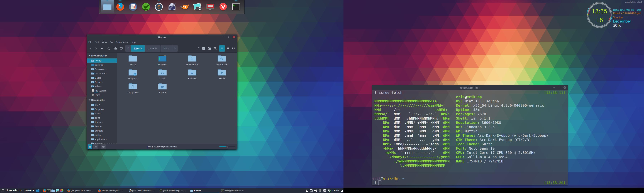Launch terminal from the dock
This screenshot has height=193, width=644.
(x=236, y=7)
